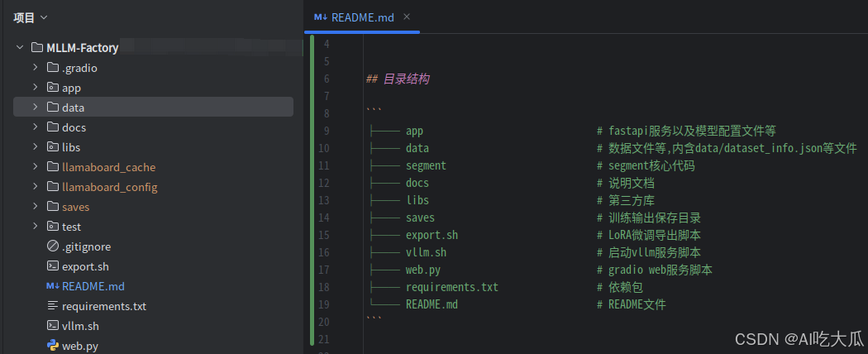
Task: Click comment '# 启动vllm服务脚本' in editor
Action: [x=649, y=252]
